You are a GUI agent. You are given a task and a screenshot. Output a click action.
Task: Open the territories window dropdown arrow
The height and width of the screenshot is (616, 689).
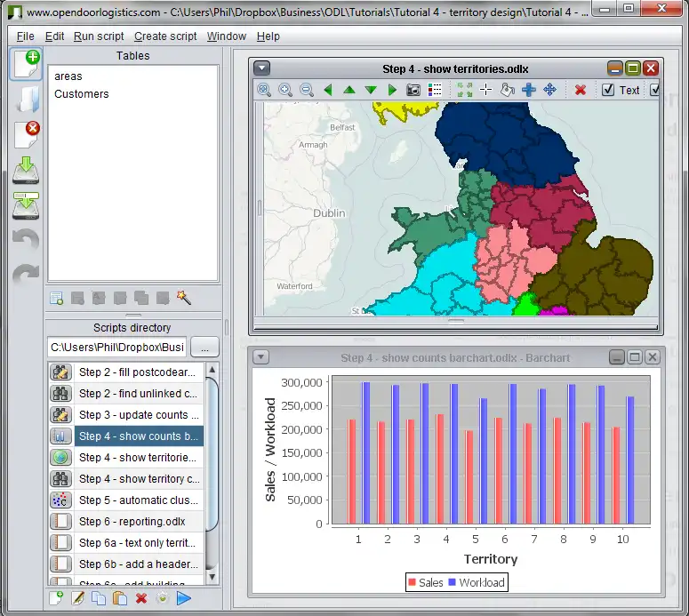click(x=261, y=68)
